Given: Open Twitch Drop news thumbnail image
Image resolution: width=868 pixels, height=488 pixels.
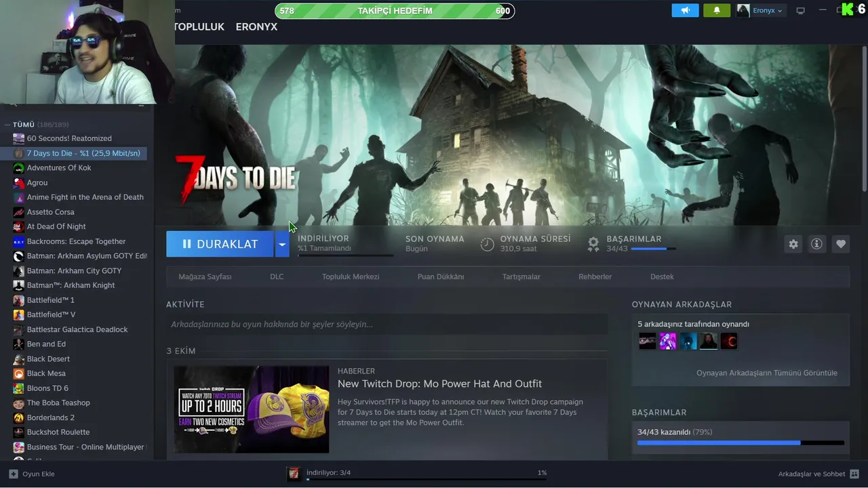Looking at the screenshot, I should point(252,409).
